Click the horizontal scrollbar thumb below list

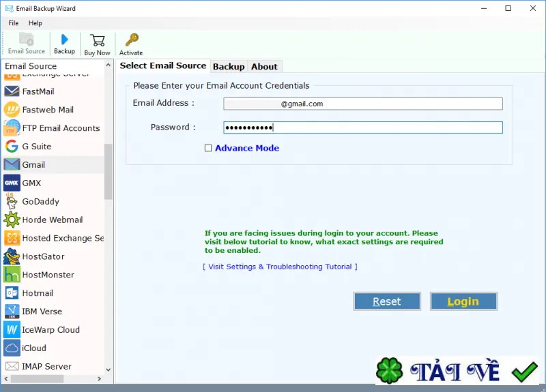tap(38, 379)
